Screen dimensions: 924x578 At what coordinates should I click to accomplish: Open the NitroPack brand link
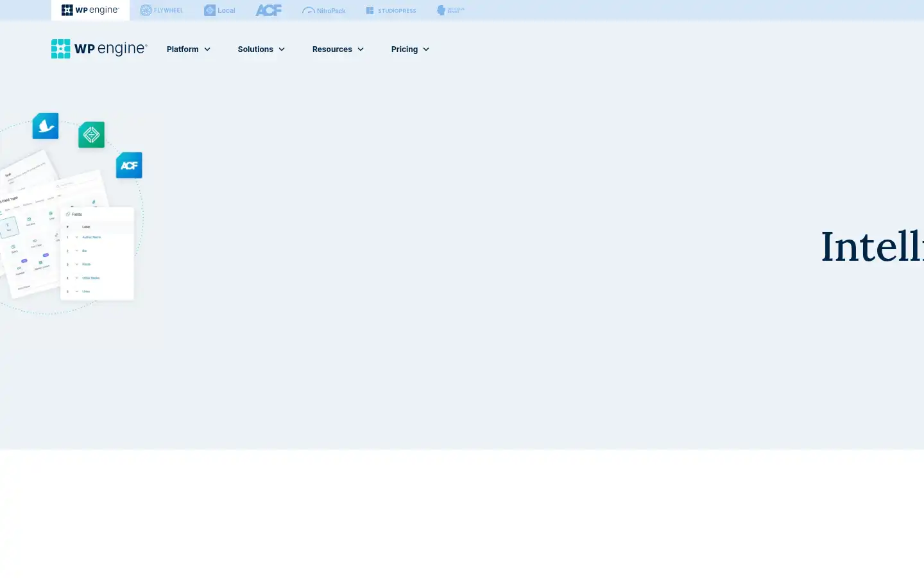coord(324,10)
